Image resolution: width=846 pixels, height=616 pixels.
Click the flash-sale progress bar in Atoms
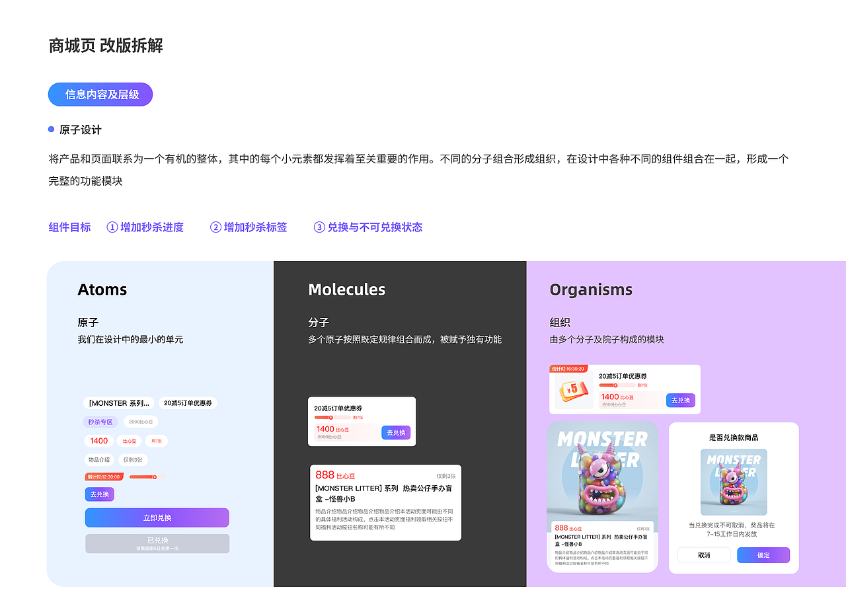147,477
